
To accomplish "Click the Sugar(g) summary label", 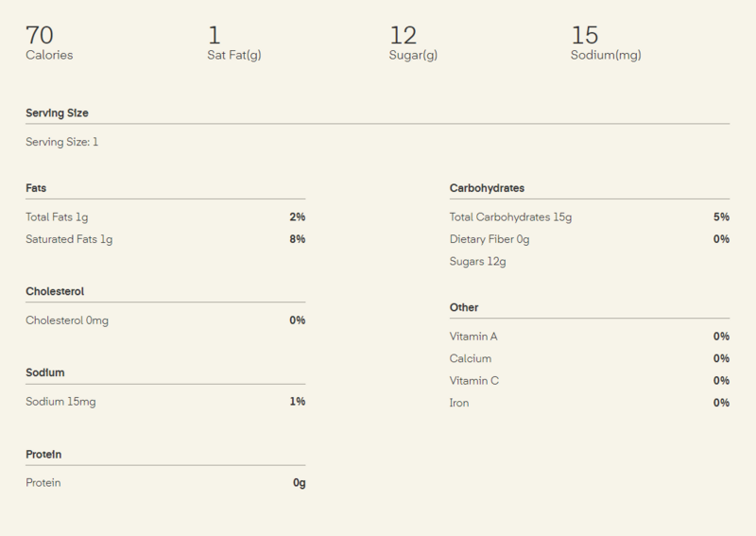I will [x=414, y=55].
